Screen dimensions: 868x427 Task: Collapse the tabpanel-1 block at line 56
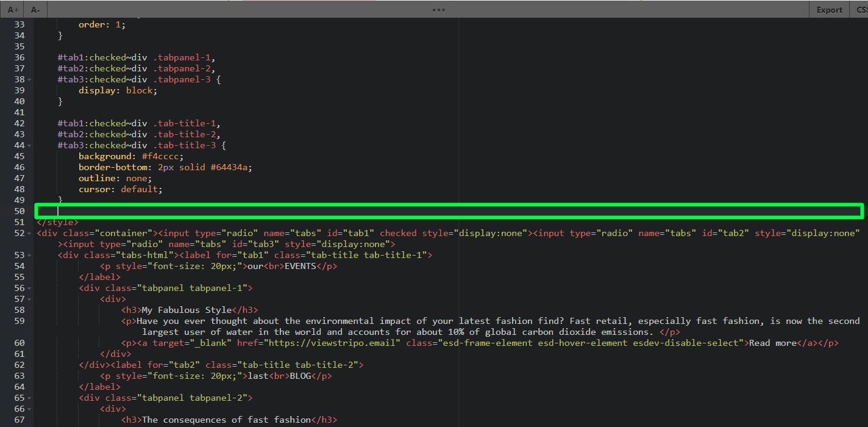tap(29, 287)
